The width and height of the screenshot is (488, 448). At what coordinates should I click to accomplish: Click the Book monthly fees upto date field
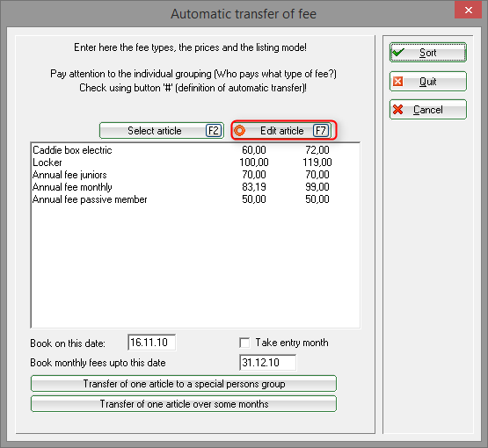(x=267, y=363)
